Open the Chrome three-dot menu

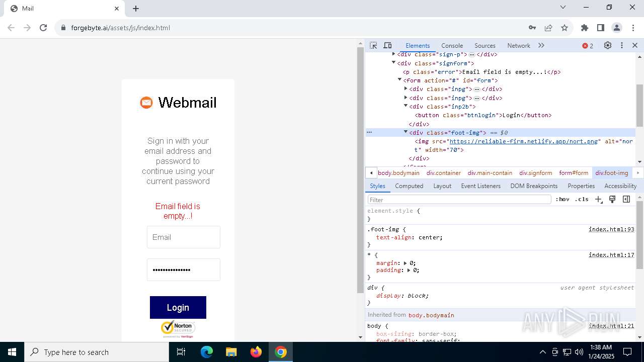click(632, 28)
